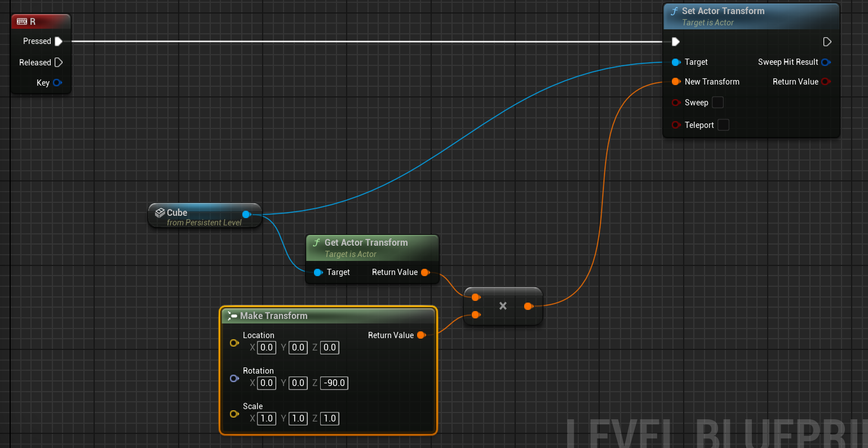
Task: Select the Cube from Persistent Level node
Action: coord(205,216)
